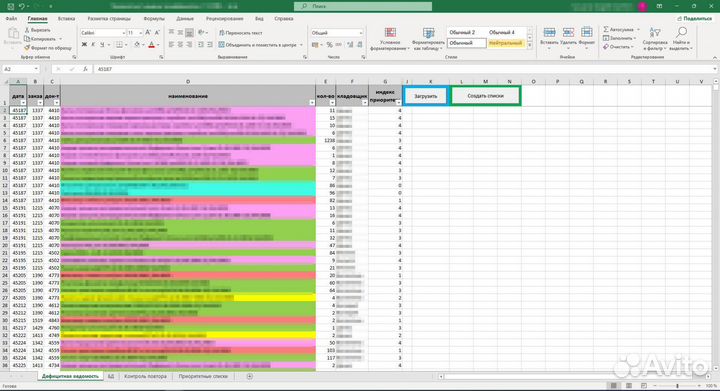Toggle Wrap Text (Переносить текст)
720x391 pixels.
[240, 33]
